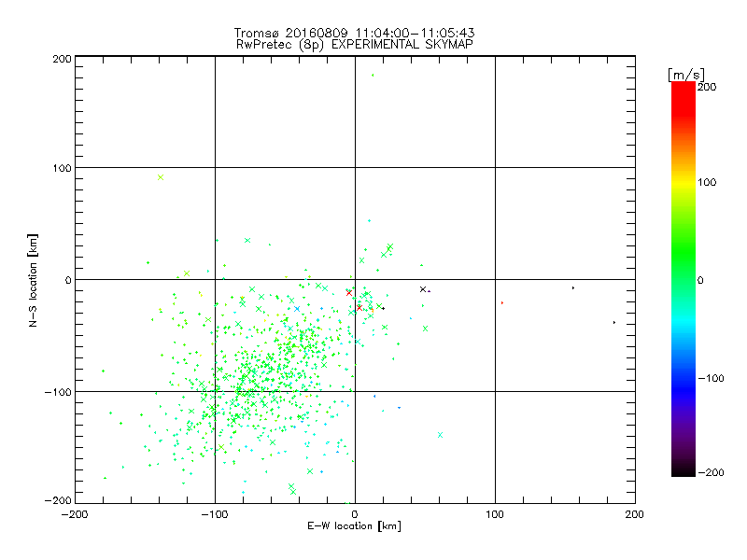
Task: Click the colorbar tick label '-200'
Action: (711, 472)
